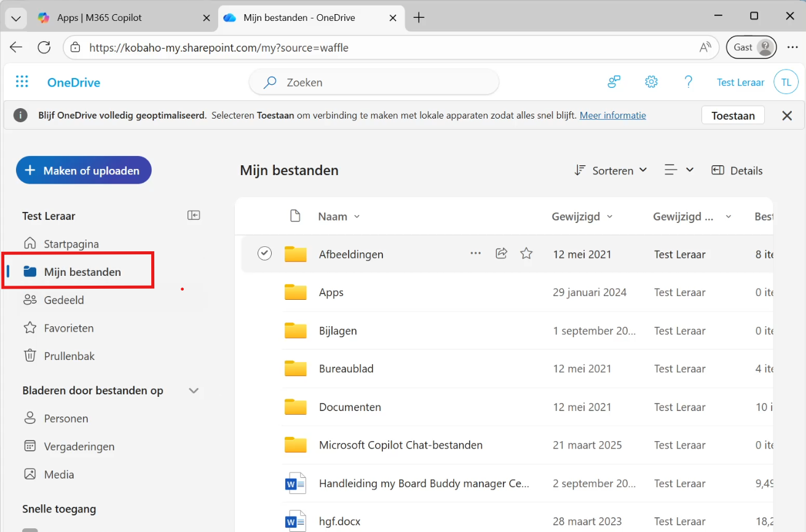
Task: Open more actions for Afbeeldingen folder
Action: 475,254
